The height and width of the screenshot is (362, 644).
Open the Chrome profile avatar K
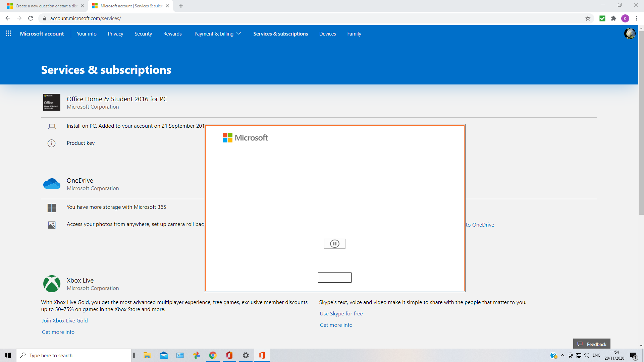(x=625, y=18)
